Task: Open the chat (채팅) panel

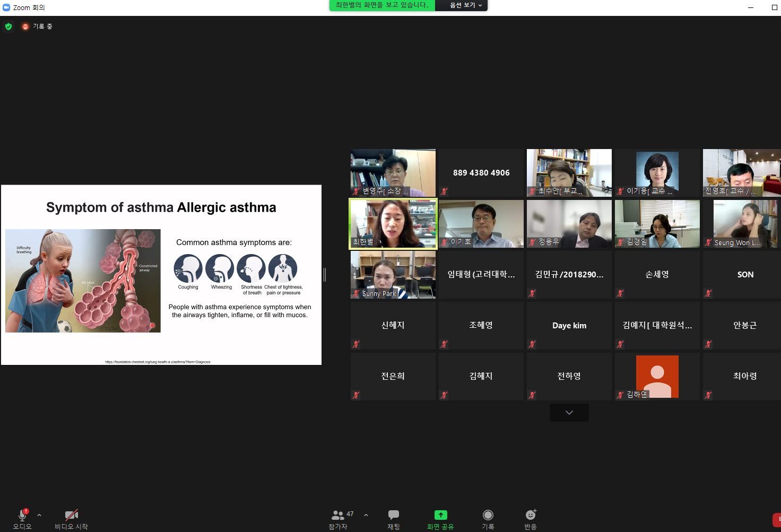Action: (x=393, y=515)
